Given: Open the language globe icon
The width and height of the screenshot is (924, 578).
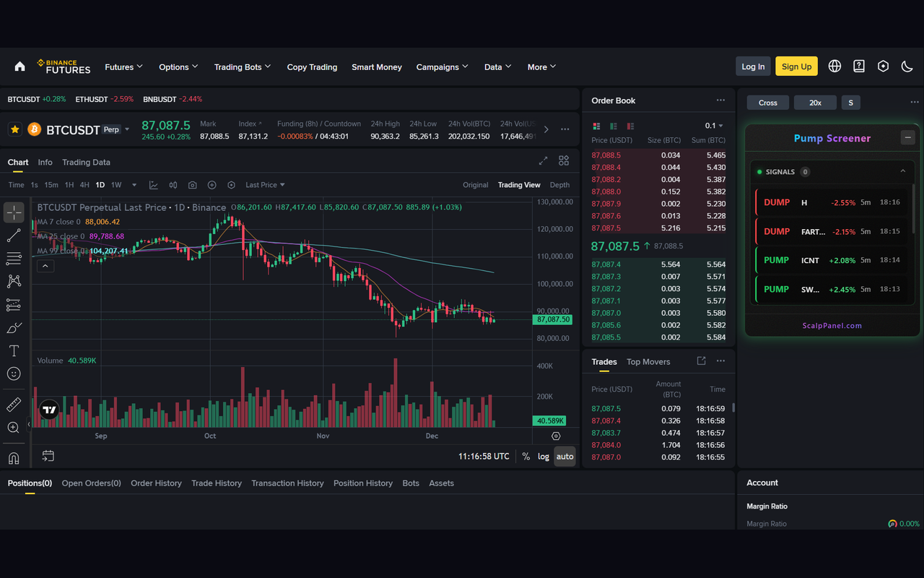Looking at the screenshot, I should click(834, 66).
